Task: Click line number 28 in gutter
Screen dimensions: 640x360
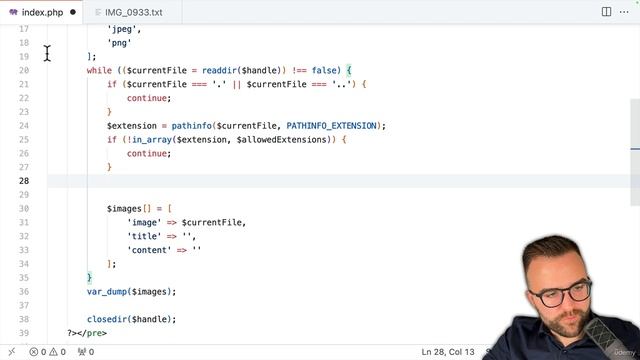Action: 24,181
